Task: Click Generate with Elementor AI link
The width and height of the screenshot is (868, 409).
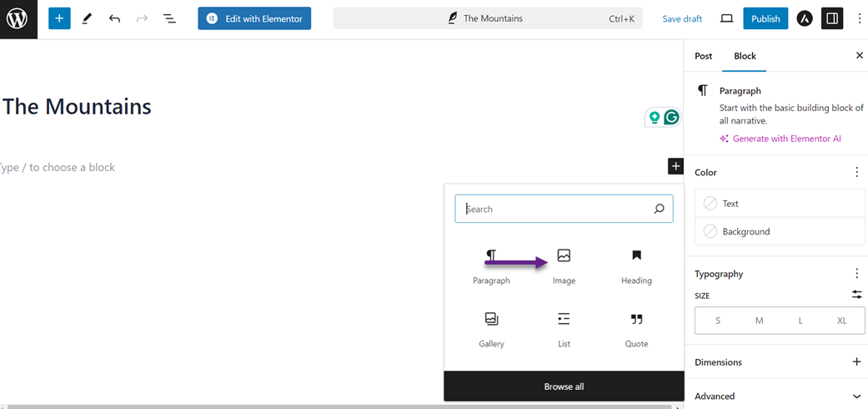Action: click(786, 139)
